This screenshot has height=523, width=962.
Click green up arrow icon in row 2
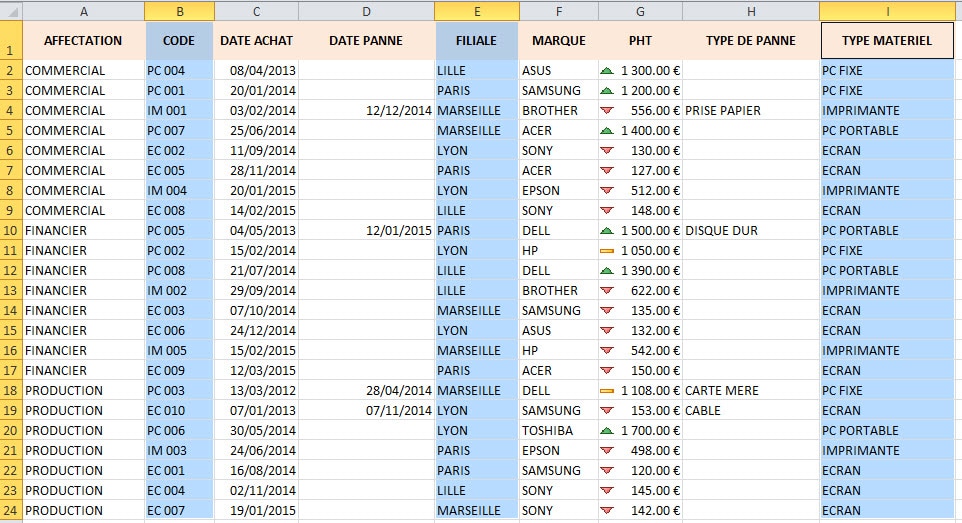[x=607, y=71]
